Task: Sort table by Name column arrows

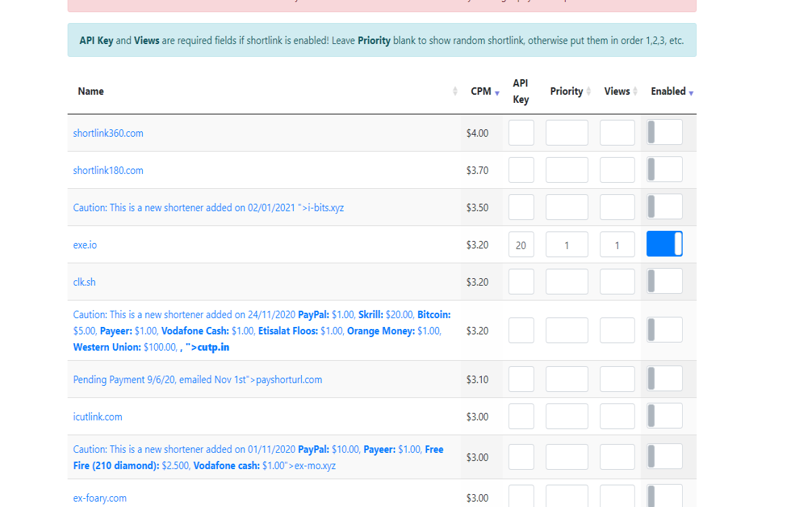Action: [x=455, y=91]
